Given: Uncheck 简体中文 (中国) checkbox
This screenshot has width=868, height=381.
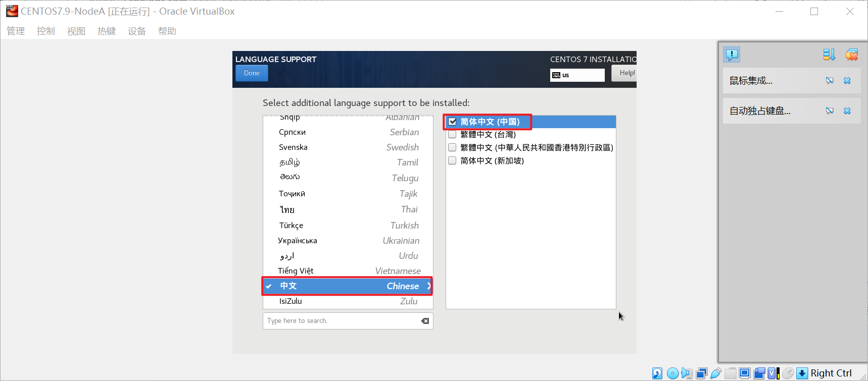Looking at the screenshot, I should pos(452,122).
